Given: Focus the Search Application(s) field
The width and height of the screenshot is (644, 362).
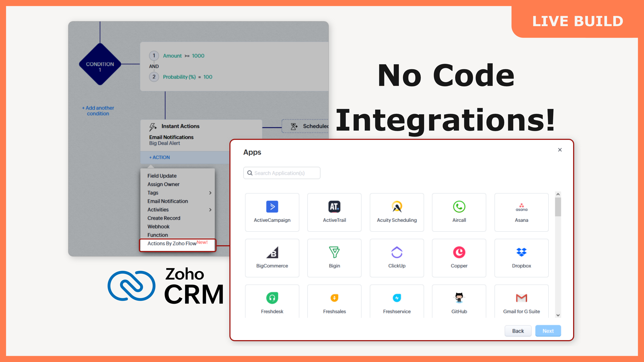Looking at the screenshot, I should point(282,173).
